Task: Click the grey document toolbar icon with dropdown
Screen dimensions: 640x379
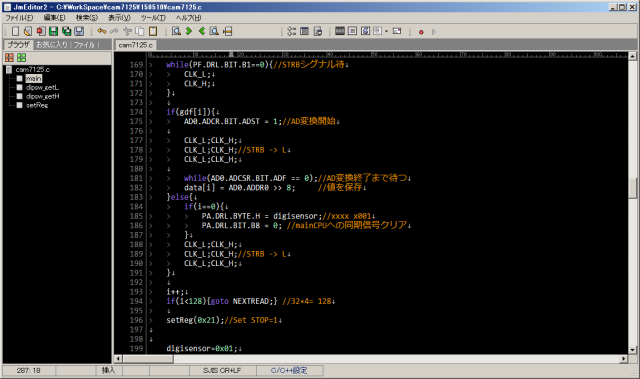Action: point(378,31)
